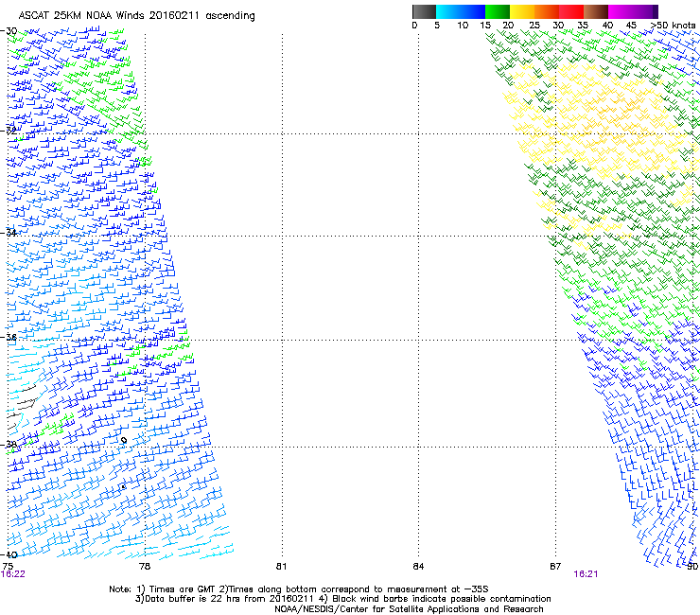Click the -32 latitude label
The height and width of the screenshot is (615, 700).
9,131
